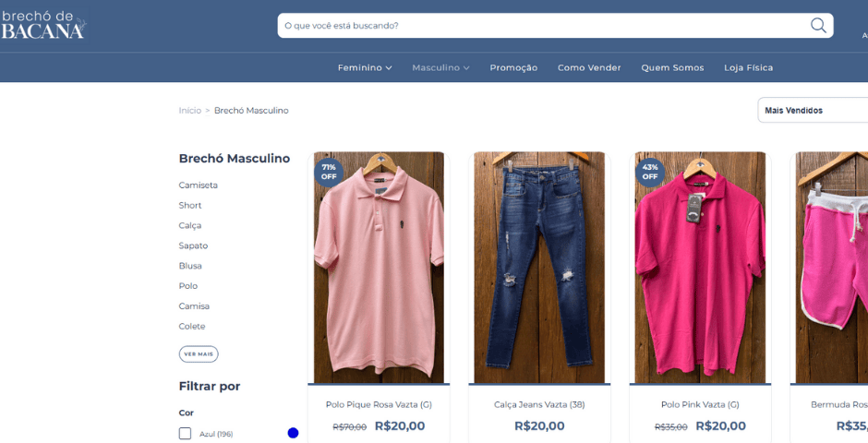Go to the Como Vender page
868x443 pixels.
point(589,67)
